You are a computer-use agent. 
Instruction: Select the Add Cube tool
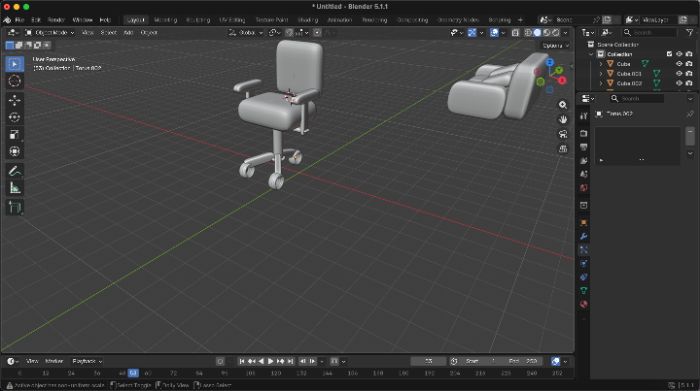click(x=14, y=208)
